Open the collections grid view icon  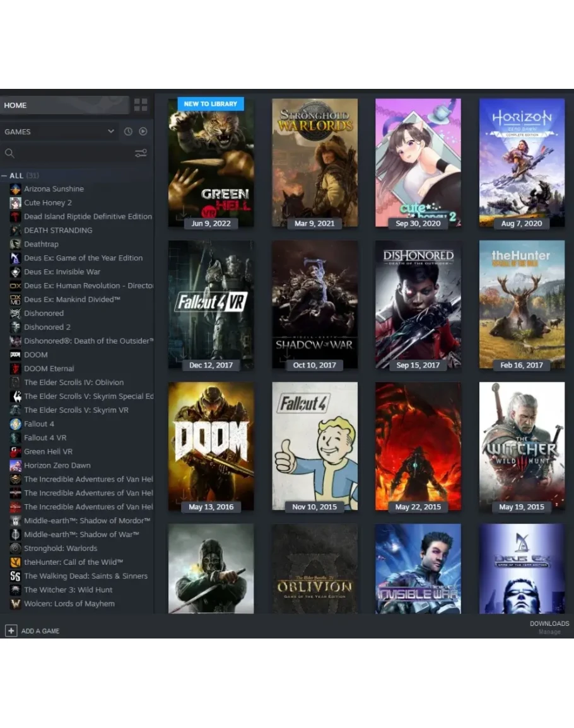(x=141, y=105)
